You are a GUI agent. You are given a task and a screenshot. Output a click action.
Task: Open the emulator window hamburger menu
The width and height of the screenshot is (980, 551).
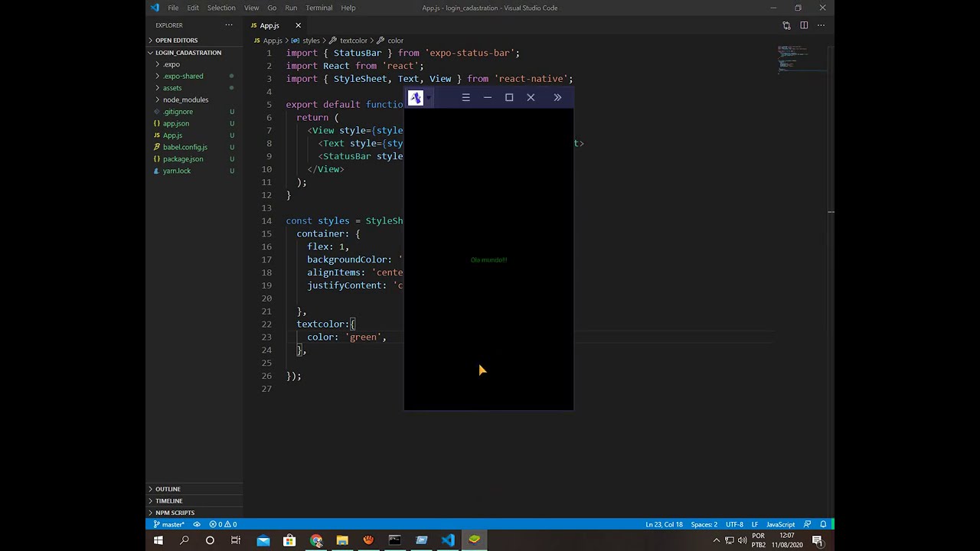coord(465,97)
